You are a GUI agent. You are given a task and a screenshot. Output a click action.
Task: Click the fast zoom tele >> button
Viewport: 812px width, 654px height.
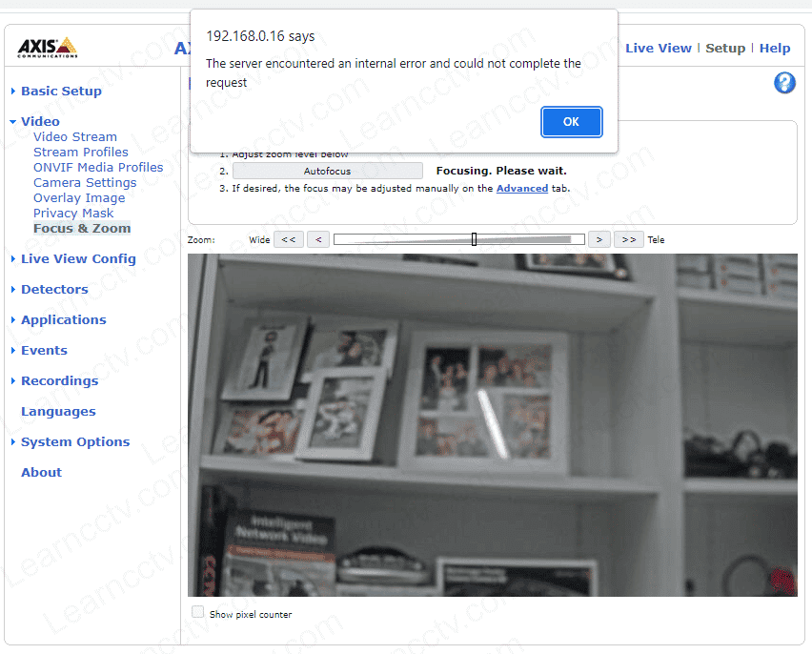click(x=628, y=240)
